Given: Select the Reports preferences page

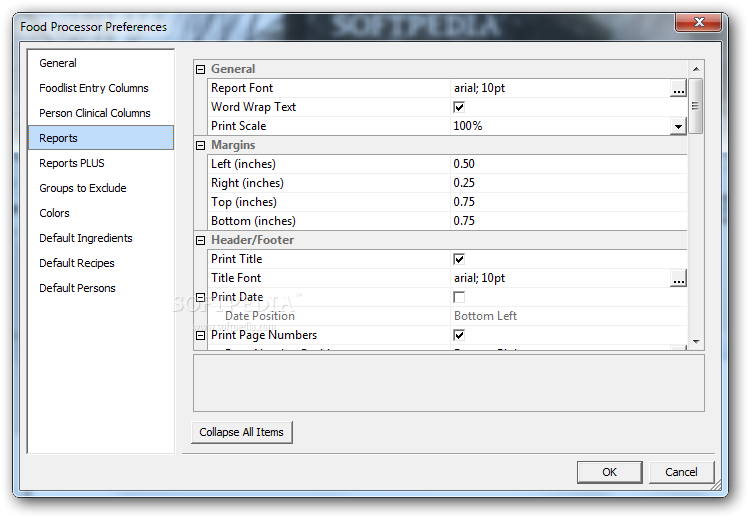Looking at the screenshot, I should (x=101, y=138).
